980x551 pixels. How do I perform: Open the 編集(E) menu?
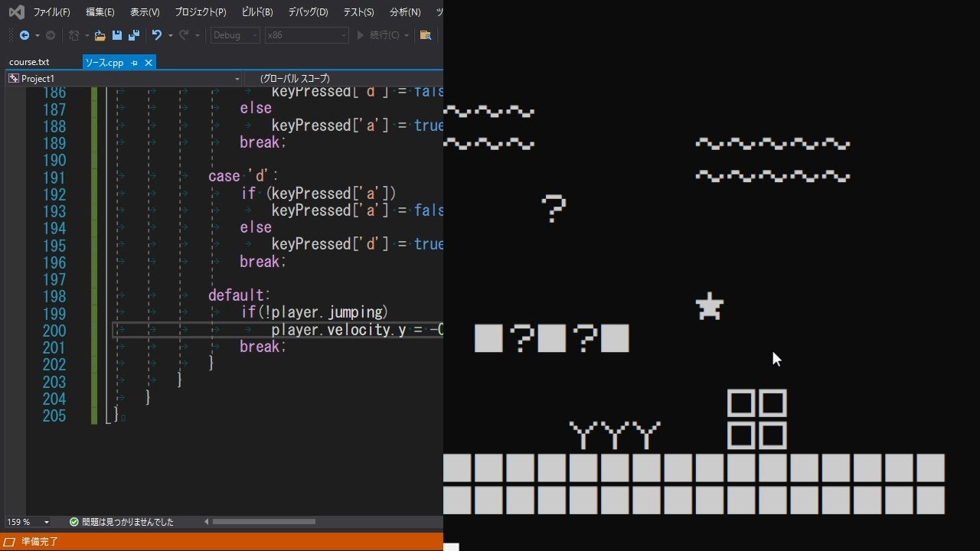tap(100, 12)
